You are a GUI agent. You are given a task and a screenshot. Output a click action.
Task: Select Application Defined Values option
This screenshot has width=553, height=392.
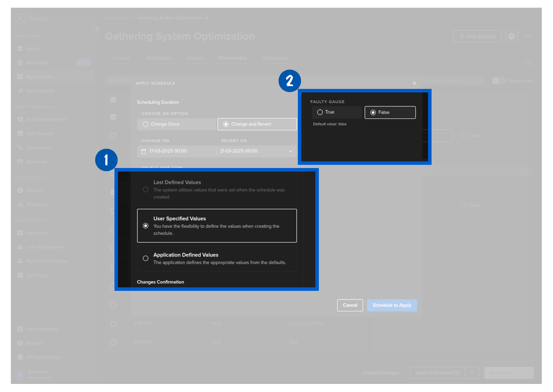(x=146, y=258)
